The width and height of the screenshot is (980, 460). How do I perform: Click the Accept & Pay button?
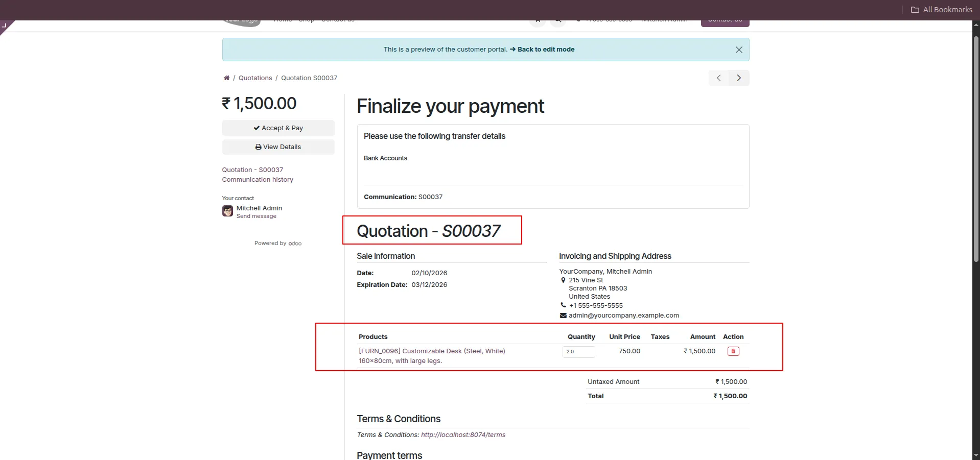coord(278,128)
